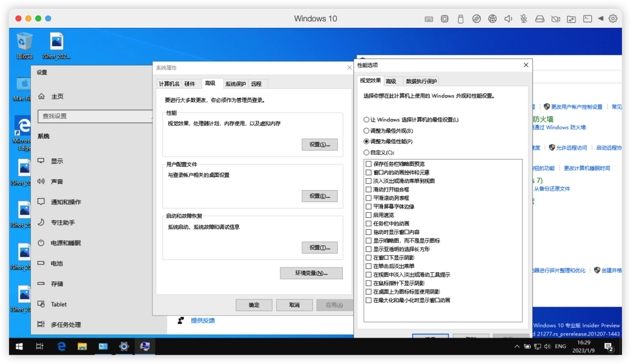
Task: Show hidden tray icons with the chevron
Action: [x=517, y=346]
